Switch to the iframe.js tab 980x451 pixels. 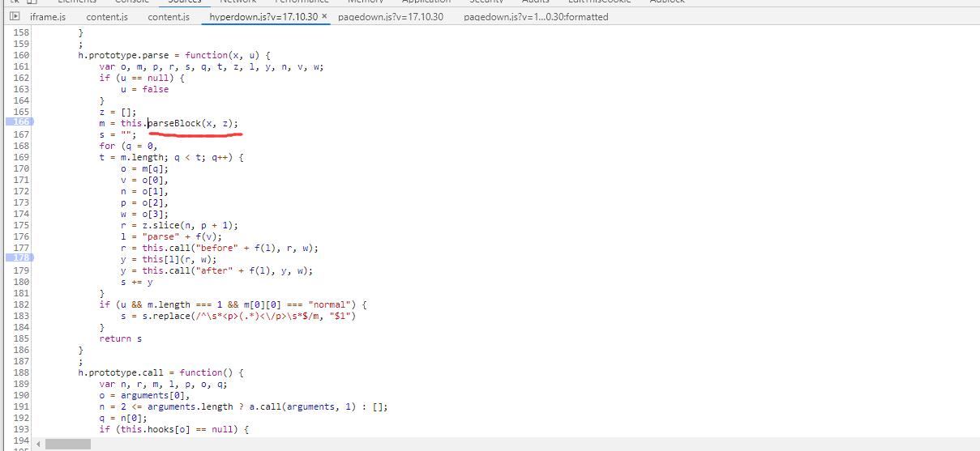point(48,17)
